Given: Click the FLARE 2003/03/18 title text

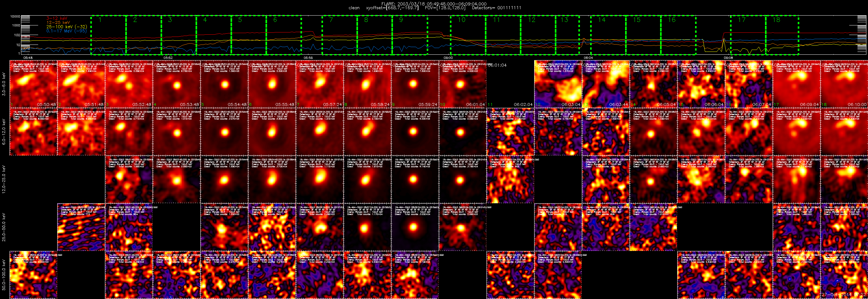Looking at the screenshot, I should pos(434,4).
